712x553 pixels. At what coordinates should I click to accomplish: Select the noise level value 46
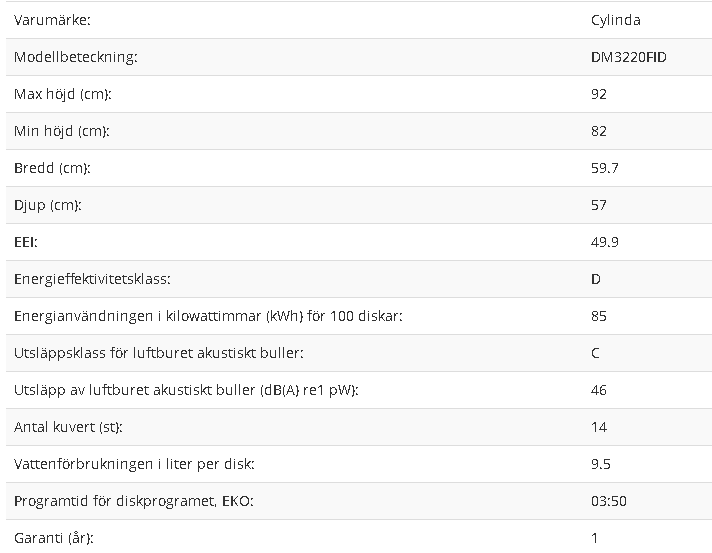[599, 390]
